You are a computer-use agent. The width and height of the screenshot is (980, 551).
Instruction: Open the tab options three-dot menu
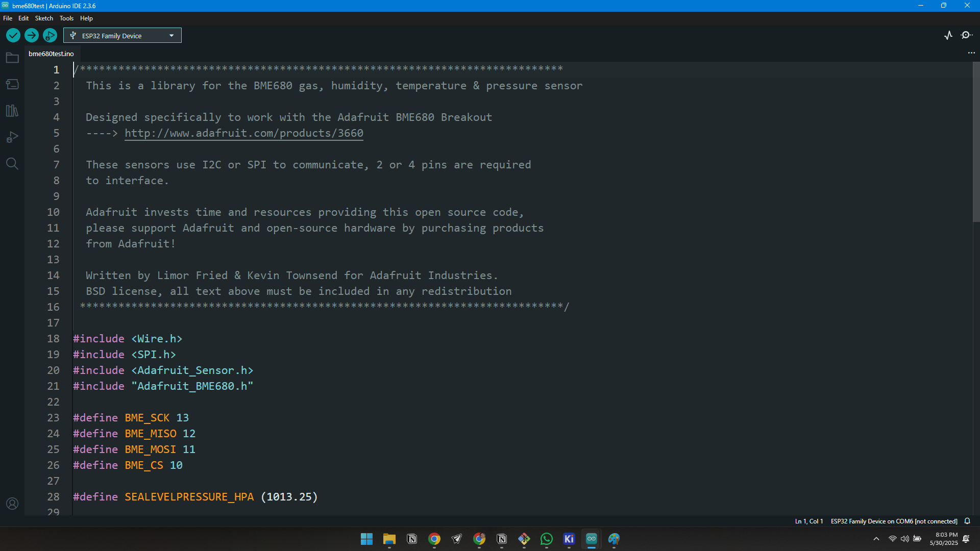click(x=971, y=53)
